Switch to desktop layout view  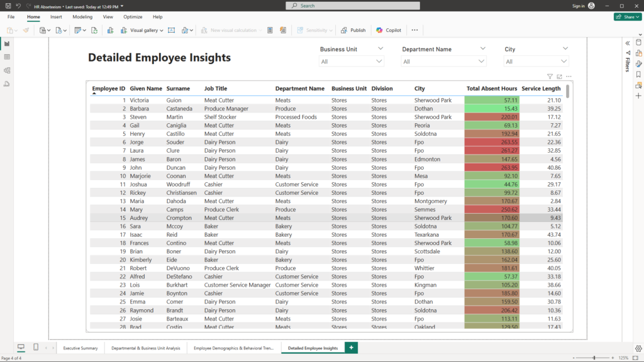(21, 348)
